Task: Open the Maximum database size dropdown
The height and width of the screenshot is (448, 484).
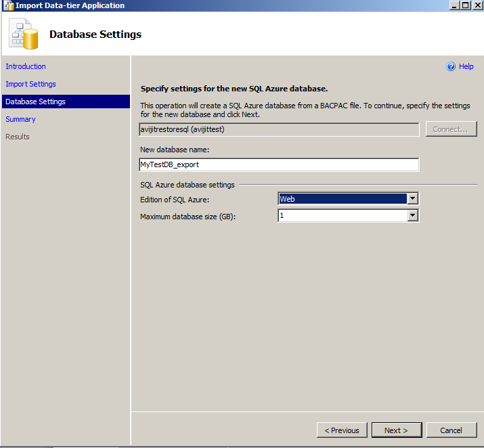Action: pos(412,216)
